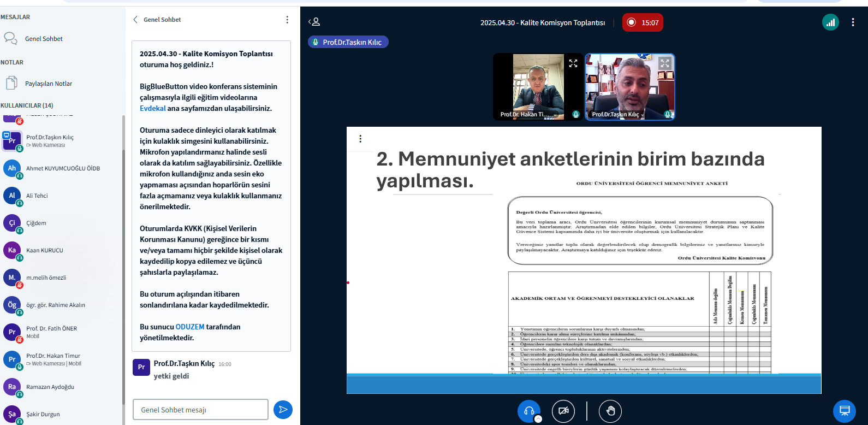Click öğr. gör. Rahime Akalın avatar
This screenshot has height=425, width=868.
coord(12,305)
